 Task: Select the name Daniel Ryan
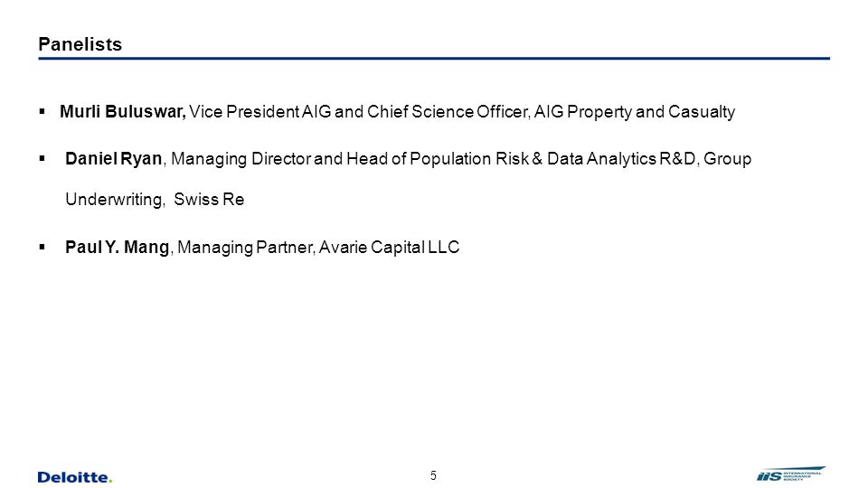coord(114,159)
